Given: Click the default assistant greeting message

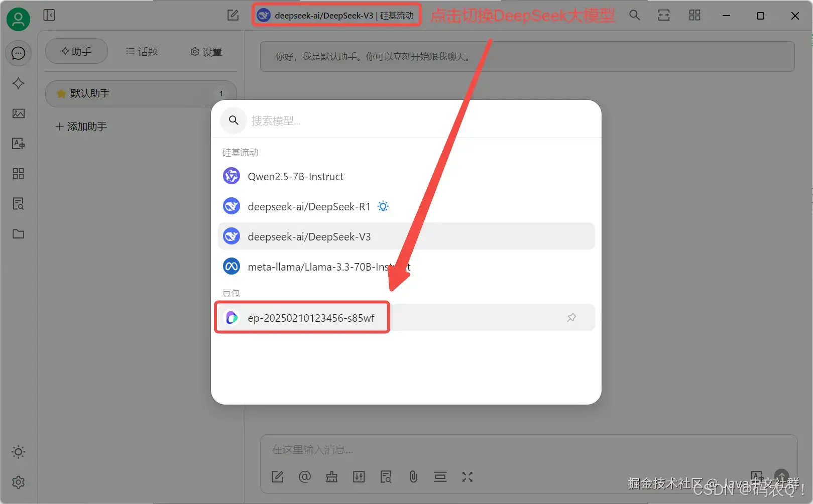Looking at the screenshot, I should coord(527,57).
